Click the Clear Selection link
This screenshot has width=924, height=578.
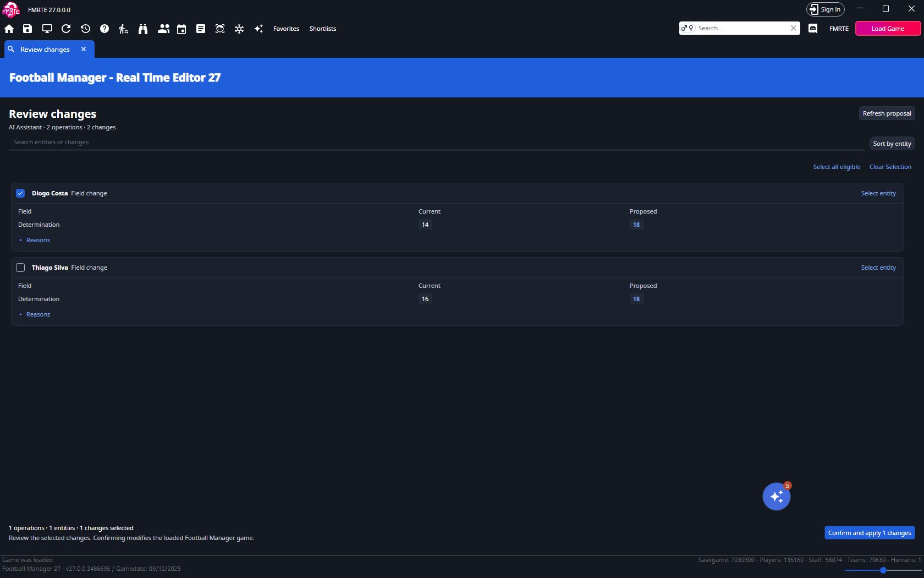[890, 167]
